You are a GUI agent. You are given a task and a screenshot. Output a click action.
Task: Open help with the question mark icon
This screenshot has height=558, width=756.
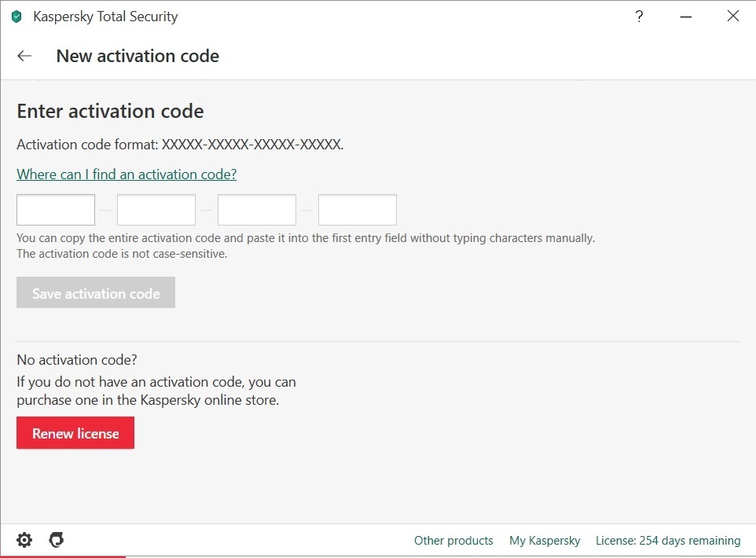coord(640,17)
